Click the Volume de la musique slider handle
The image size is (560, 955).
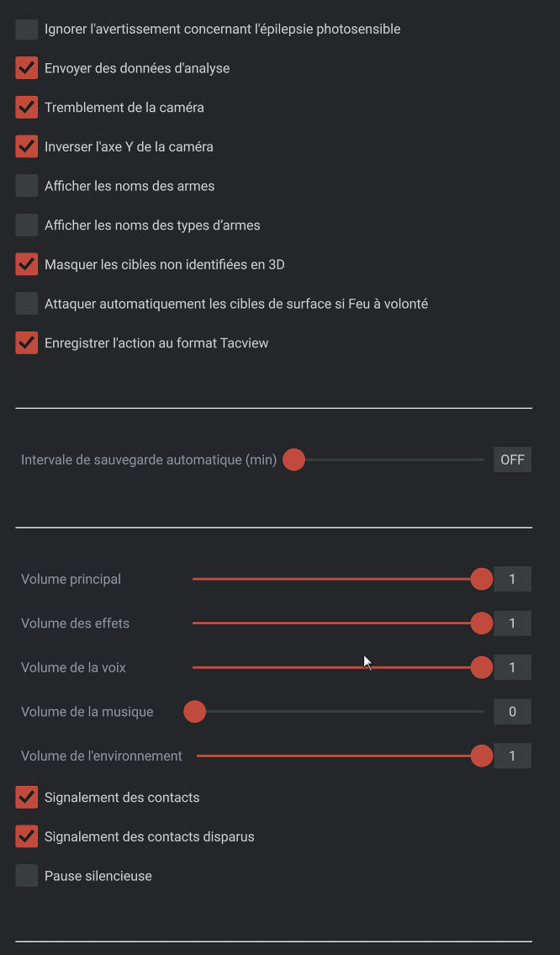pos(195,712)
